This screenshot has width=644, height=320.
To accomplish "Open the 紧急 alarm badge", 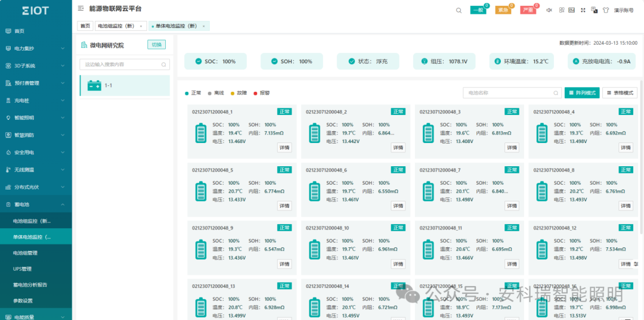I will click(503, 10).
